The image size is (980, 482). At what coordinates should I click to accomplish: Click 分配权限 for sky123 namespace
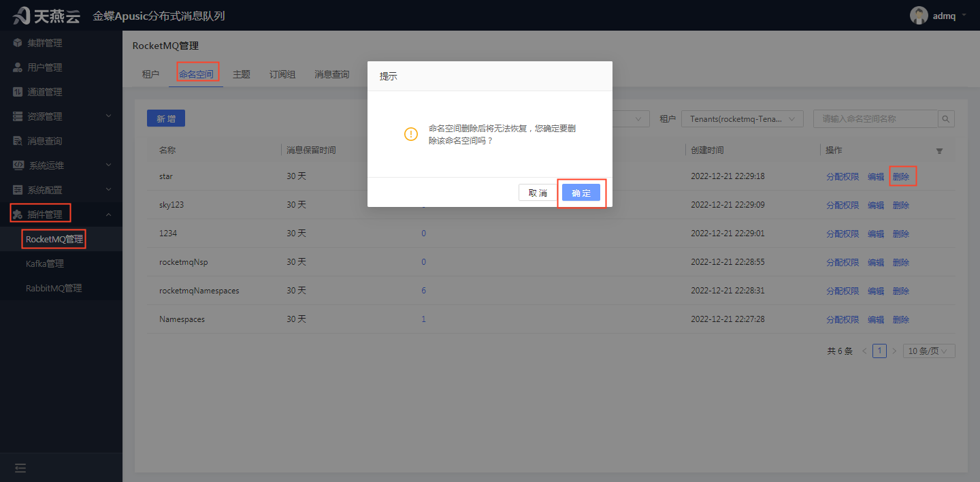pos(843,205)
